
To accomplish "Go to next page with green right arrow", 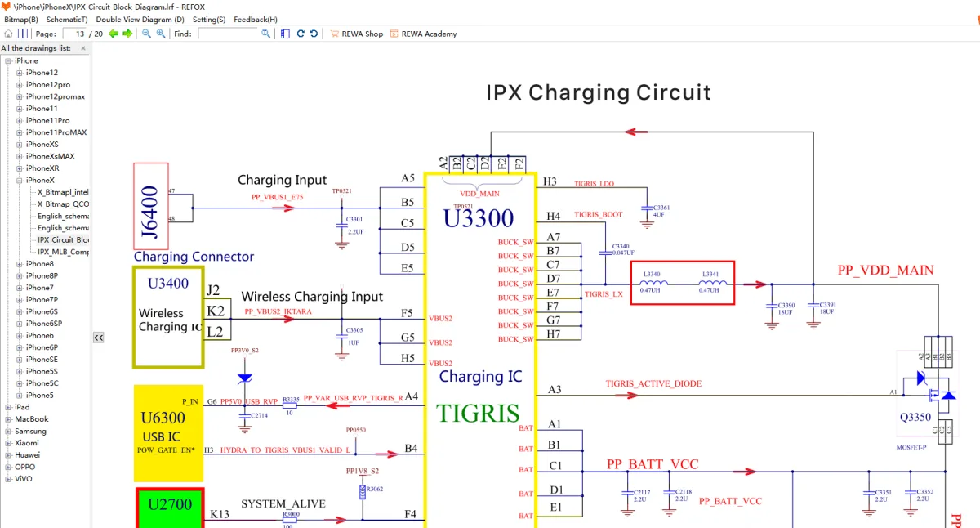I will (x=127, y=34).
